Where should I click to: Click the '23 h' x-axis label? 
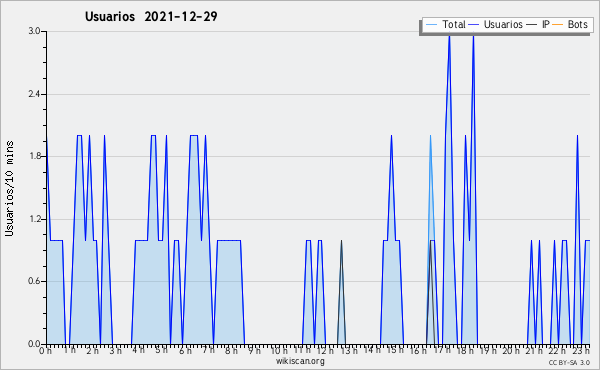(x=582, y=351)
